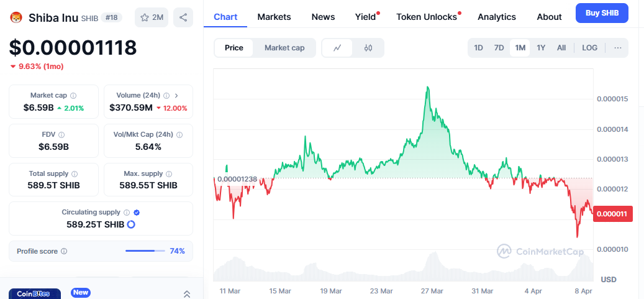This screenshot has height=299, width=644.
Task: Select the 1Y time range
Action: click(x=541, y=48)
